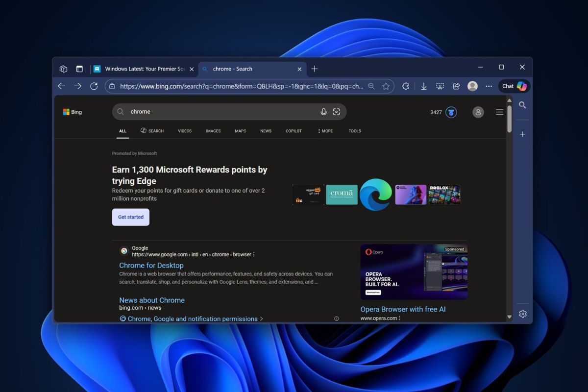Click the sidebar search icon
Viewport: 588px width, 392px height.
(x=523, y=105)
